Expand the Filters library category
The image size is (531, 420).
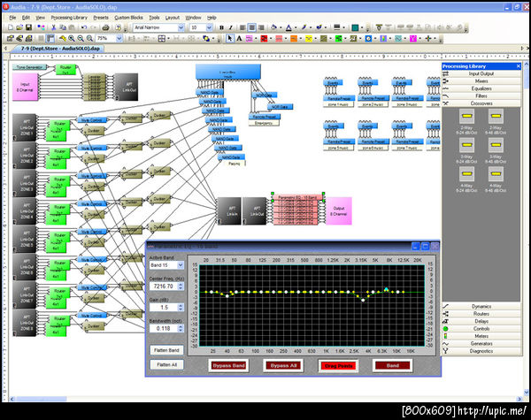pos(481,95)
